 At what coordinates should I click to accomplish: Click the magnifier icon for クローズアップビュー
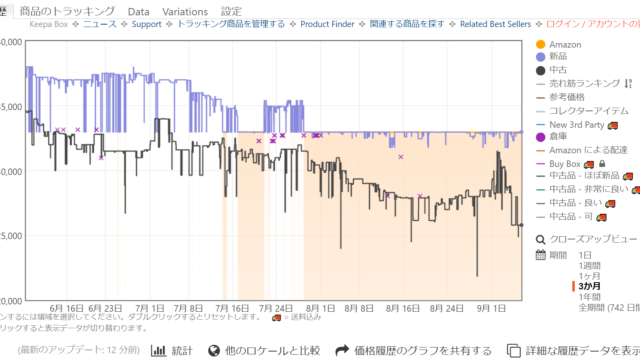[x=540, y=240]
